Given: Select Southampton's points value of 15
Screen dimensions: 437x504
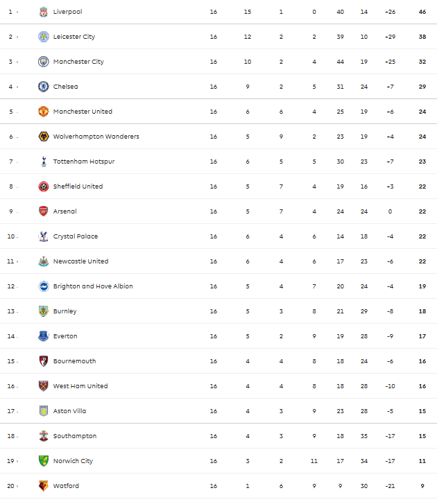Looking at the screenshot, I should 422,436.
